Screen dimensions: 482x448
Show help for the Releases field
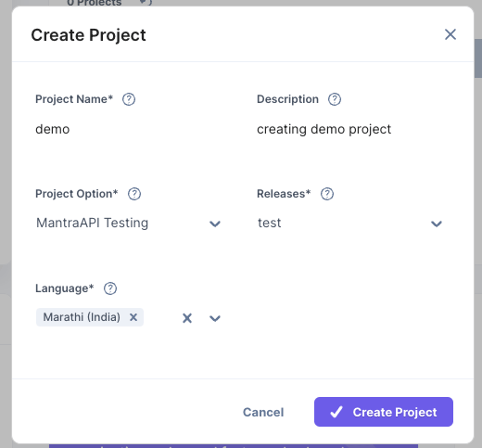pyautogui.click(x=327, y=194)
